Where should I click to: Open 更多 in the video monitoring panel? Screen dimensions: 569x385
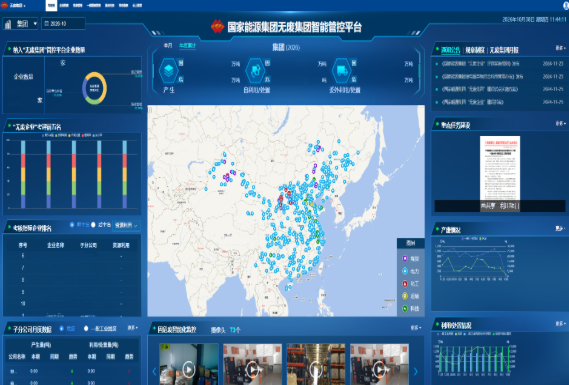pyautogui.click(x=416, y=328)
